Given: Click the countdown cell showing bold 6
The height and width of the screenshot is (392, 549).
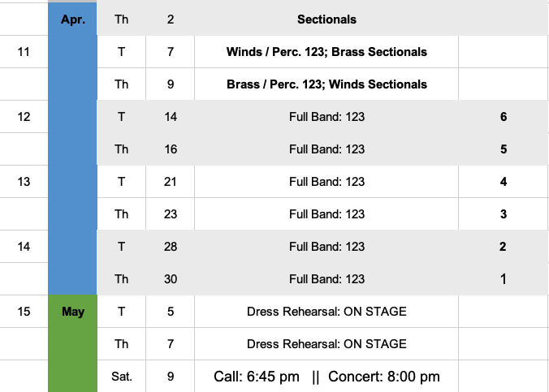Looking at the screenshot, I should [504, 117].
